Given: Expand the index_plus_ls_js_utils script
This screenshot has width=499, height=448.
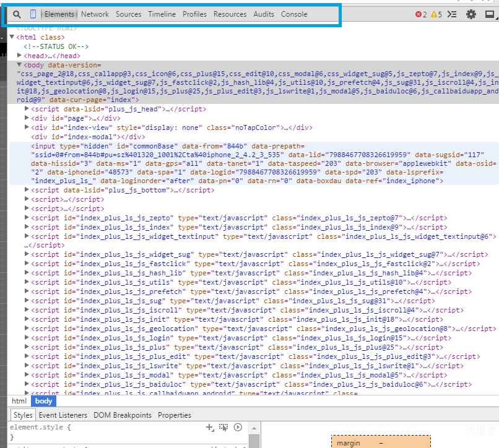Looking at the screenshot, I should point(27,282).
